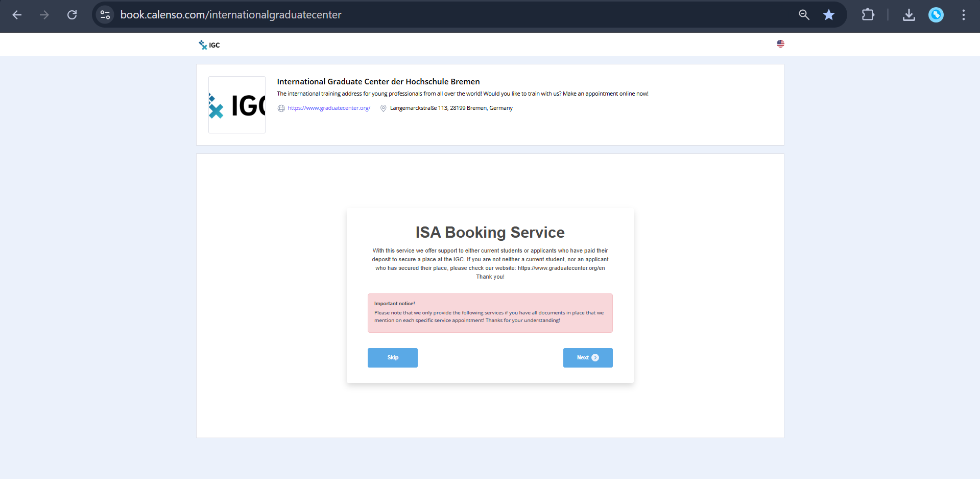Click the zoom magnifier icon in the toolbar
Viewport: 980px width, 479px height.
click(x=804, y=15)
